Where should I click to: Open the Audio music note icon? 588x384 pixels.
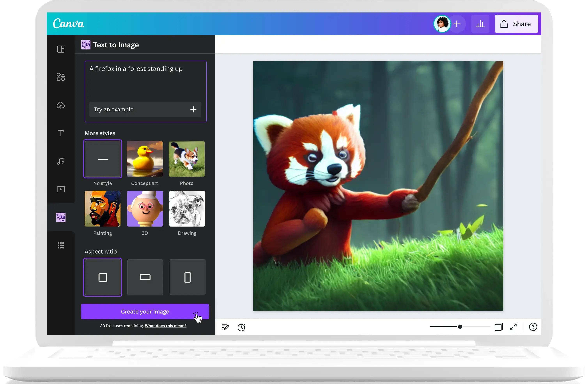click(x=61, y=161)
